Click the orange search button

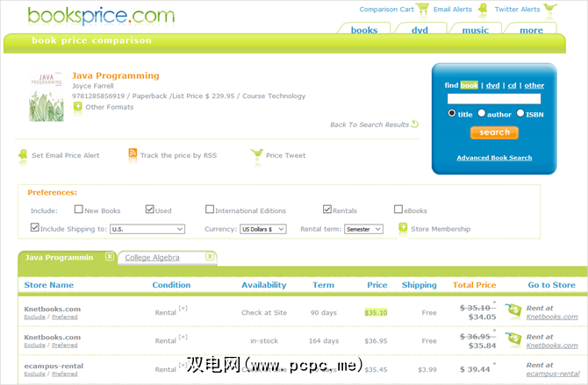tap(494, 132)
